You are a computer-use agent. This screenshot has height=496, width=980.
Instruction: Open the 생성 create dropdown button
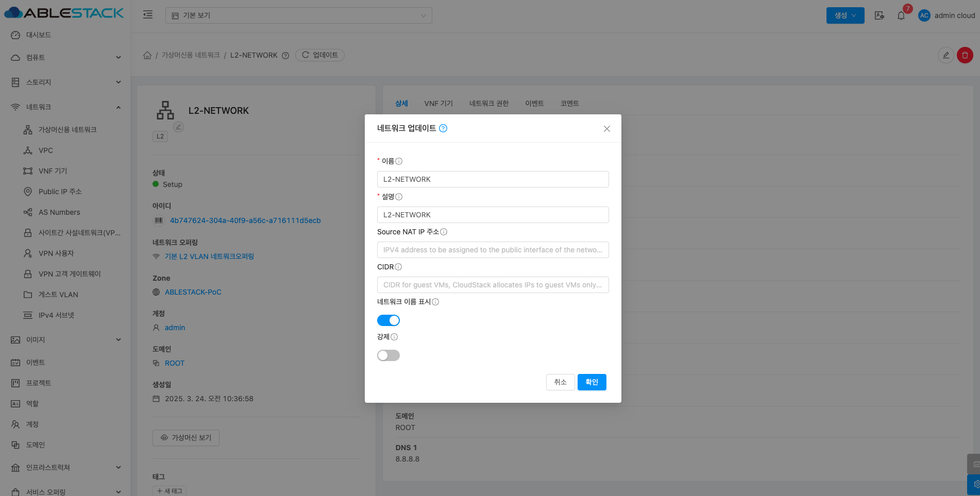(845, 15)
